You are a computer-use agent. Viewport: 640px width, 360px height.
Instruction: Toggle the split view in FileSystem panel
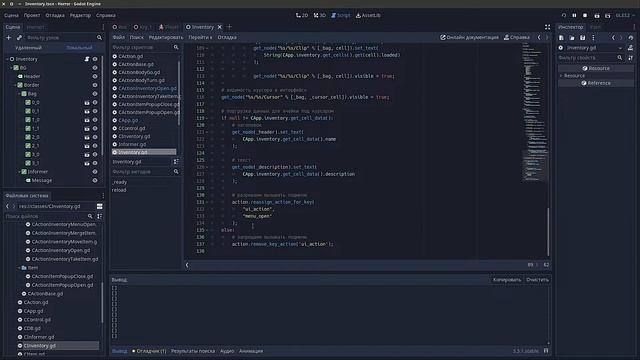click(99, 206)
